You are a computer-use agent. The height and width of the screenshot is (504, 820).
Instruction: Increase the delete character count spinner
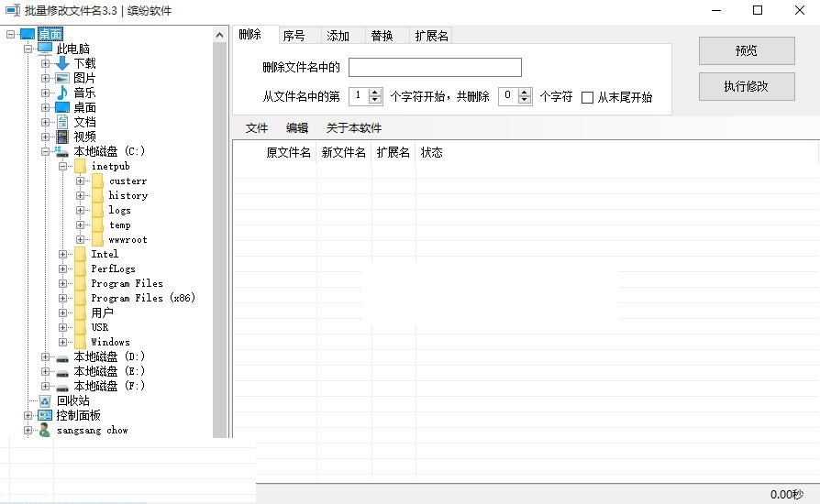pyautogui.click(x=525, y=93)
